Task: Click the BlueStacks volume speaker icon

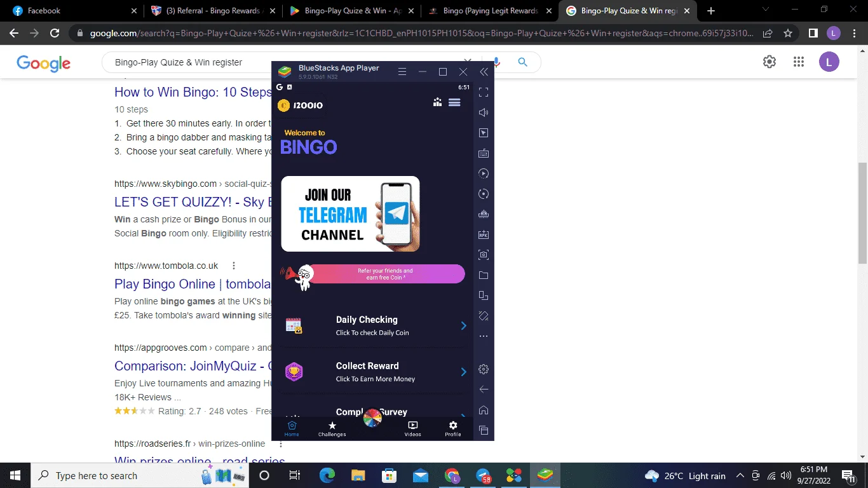Action: tap(484, 112)
